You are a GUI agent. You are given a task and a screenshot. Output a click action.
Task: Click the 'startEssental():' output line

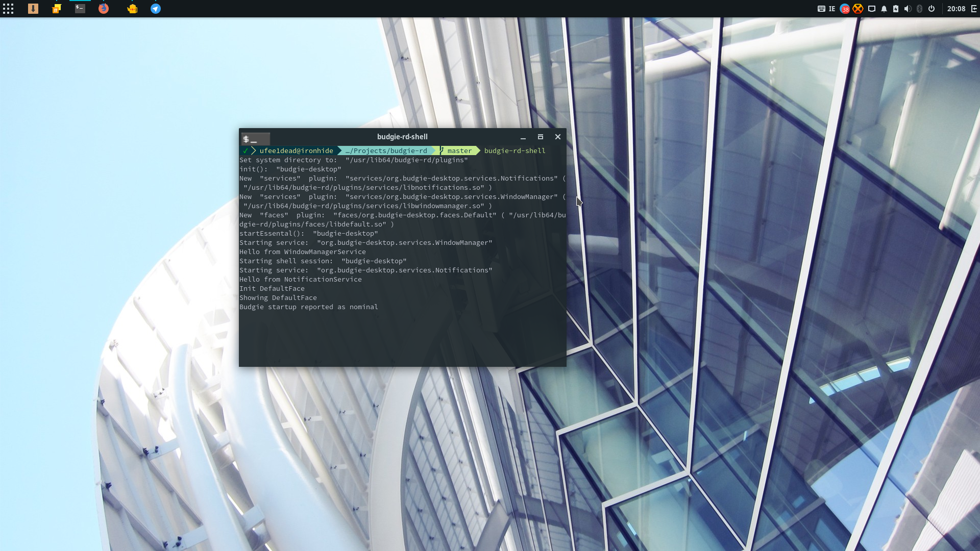[309, 233]
